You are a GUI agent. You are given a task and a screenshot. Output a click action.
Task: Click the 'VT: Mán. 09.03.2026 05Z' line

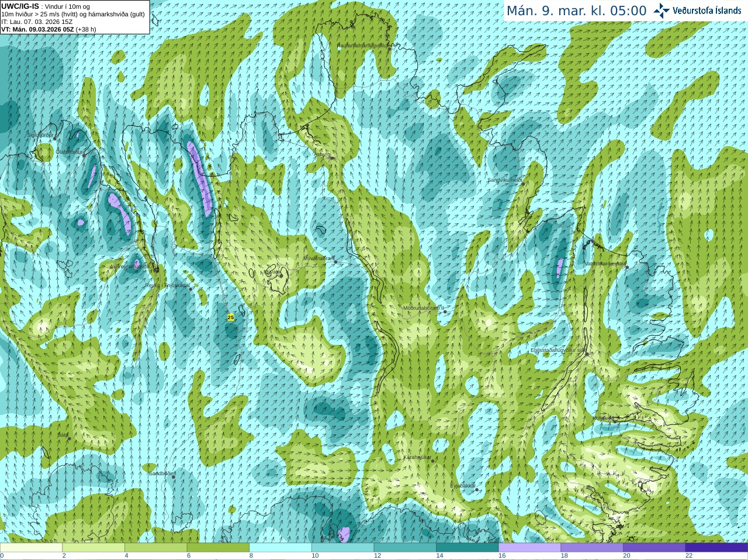coord(49,29)
